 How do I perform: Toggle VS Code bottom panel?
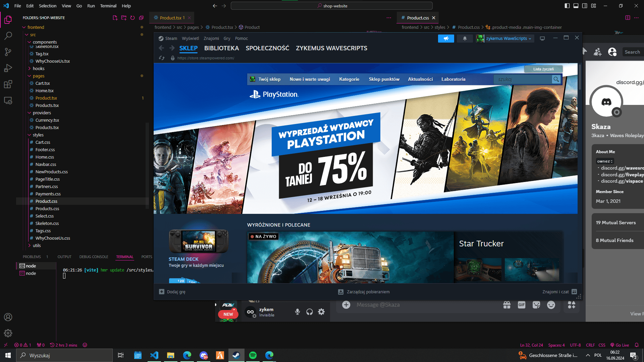click(576, 6)
